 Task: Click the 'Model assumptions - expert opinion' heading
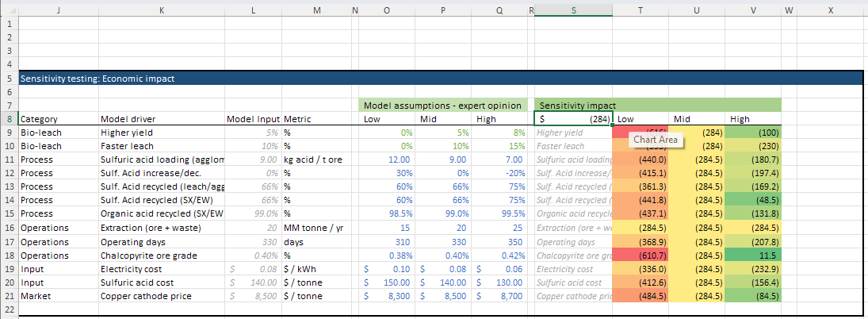pos(442,106)
